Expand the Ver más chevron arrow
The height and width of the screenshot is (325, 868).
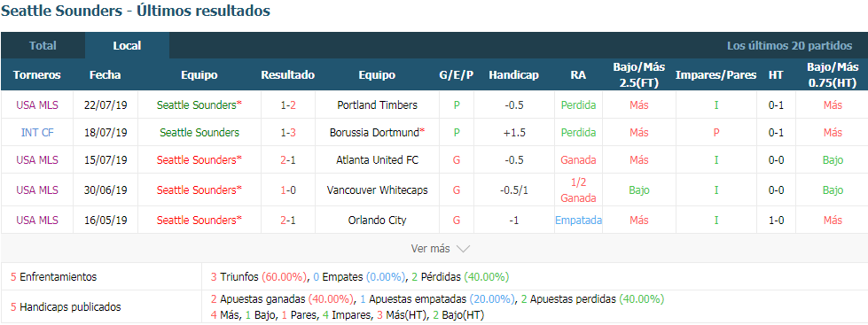[464, 249]
